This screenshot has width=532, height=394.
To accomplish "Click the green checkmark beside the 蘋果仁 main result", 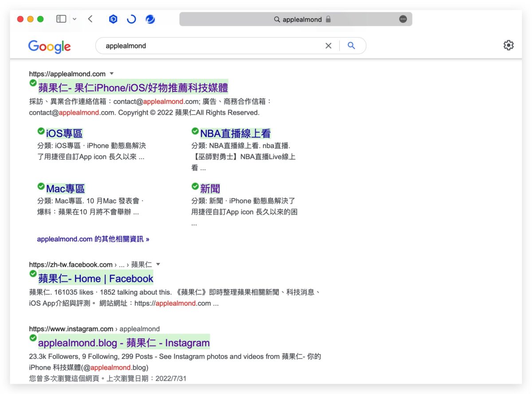I will coord(33,83).
